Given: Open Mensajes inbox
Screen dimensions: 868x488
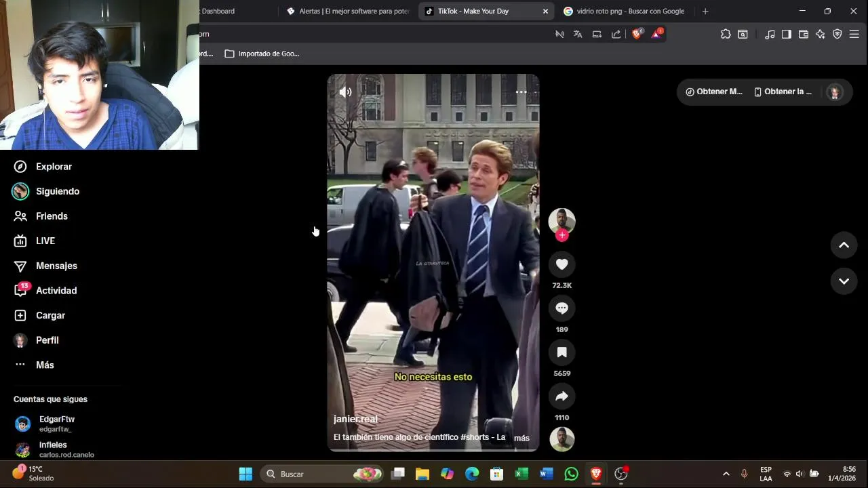Looking at the screenshot, I should pyautogui.click(x=45, y=266).
